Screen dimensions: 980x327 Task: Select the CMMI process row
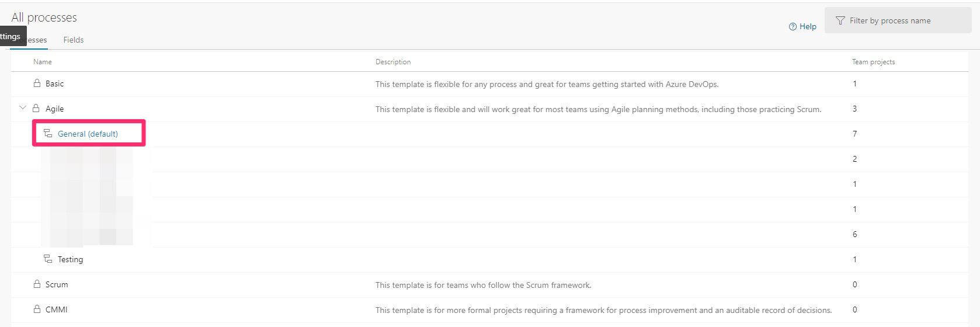(489, 310)
